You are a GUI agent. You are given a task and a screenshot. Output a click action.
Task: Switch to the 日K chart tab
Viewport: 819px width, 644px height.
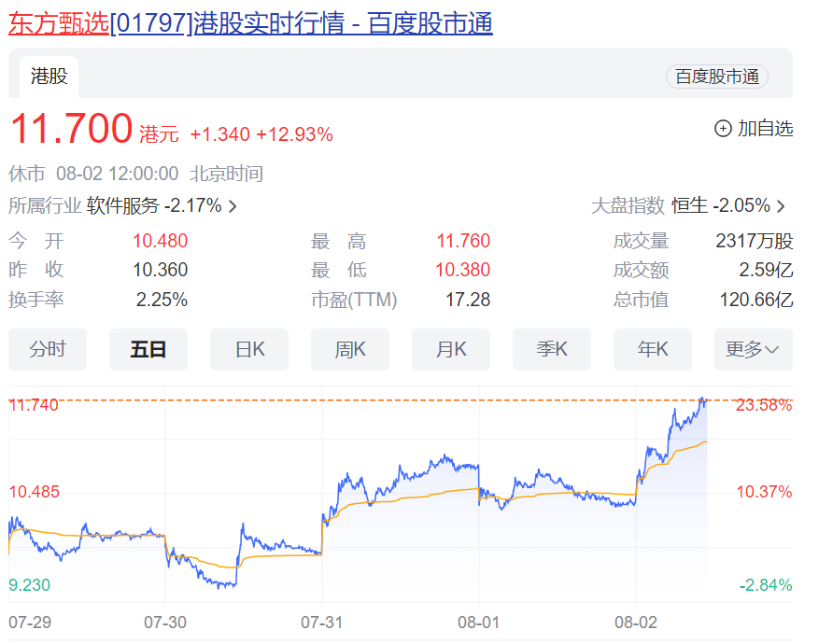249,349
